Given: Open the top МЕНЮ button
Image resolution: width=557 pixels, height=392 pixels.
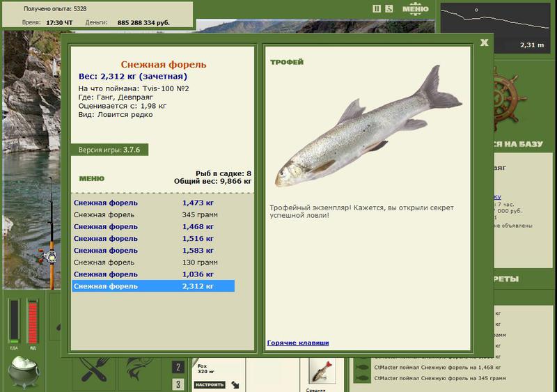Looking at the screenshot, I should [415, 8].
